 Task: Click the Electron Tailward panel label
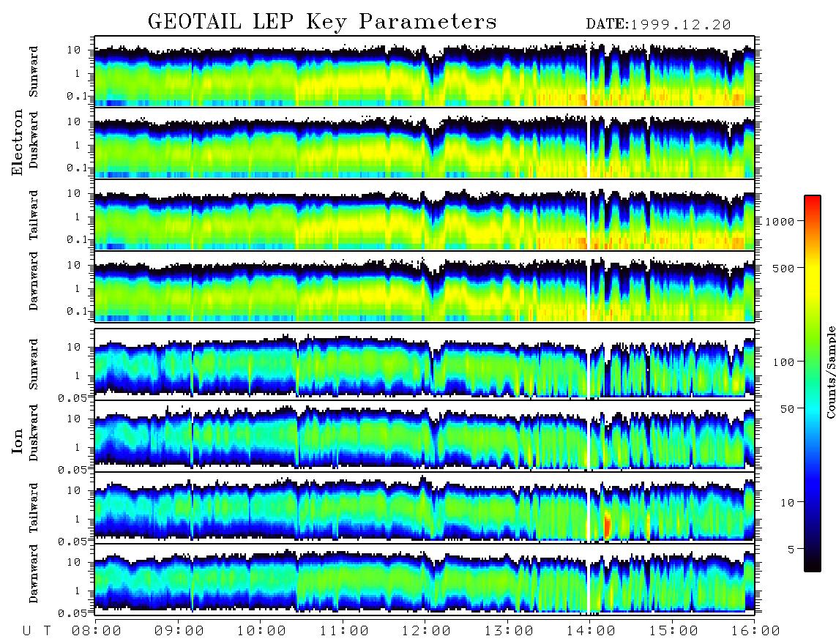pos(34,215)
